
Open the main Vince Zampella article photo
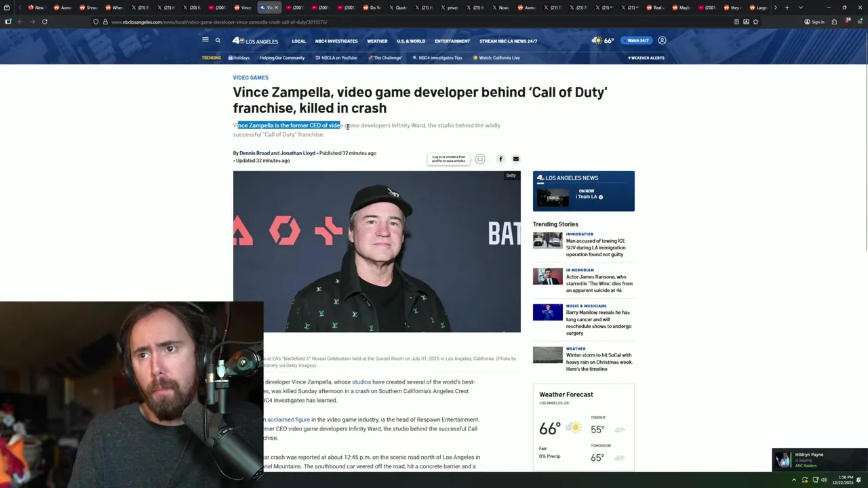pyautogui.click(x=376, y=251)
